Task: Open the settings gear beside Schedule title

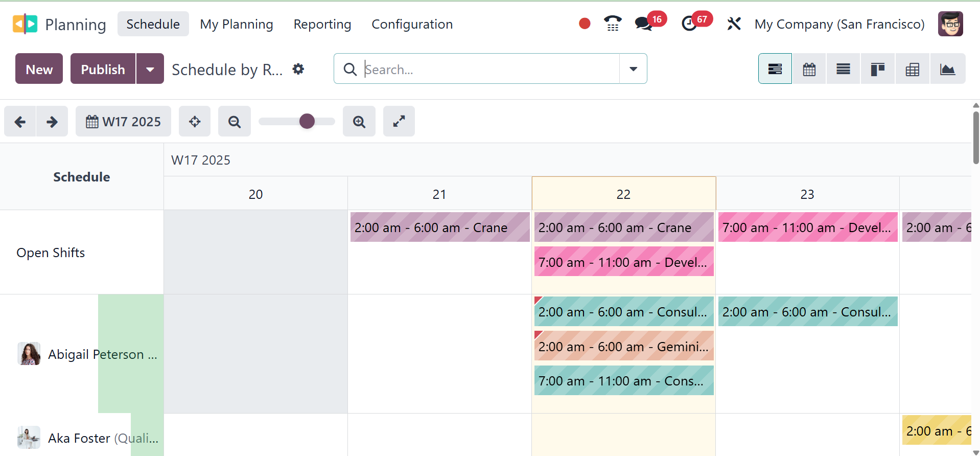Action: point(298,69)
